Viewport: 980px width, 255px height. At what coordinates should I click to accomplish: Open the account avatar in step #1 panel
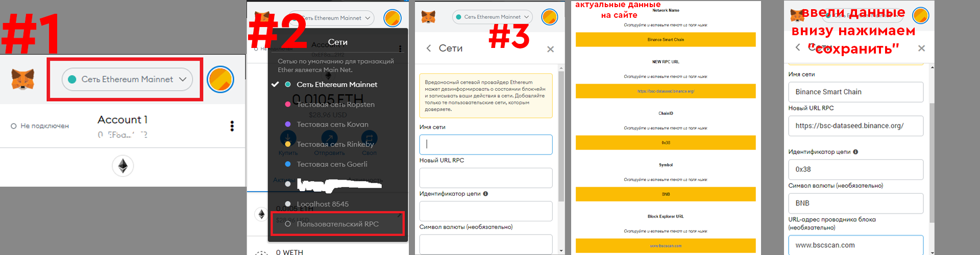point(220,80)
